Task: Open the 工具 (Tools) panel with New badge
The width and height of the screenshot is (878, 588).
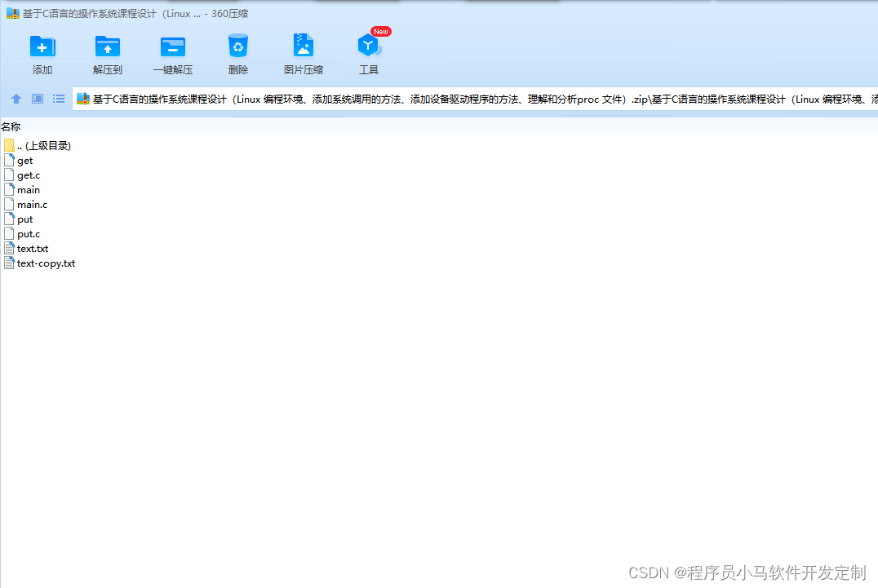Action: (368, 52)
